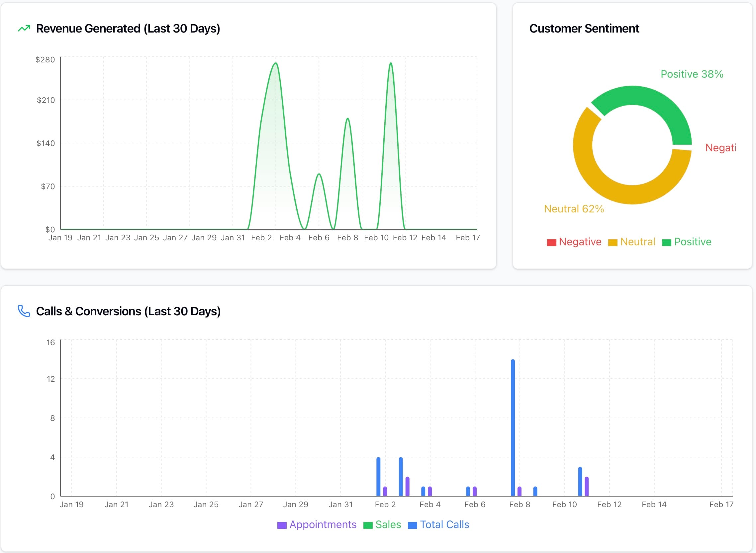Click the Customer Sentiment panel title

pos(584,29)
